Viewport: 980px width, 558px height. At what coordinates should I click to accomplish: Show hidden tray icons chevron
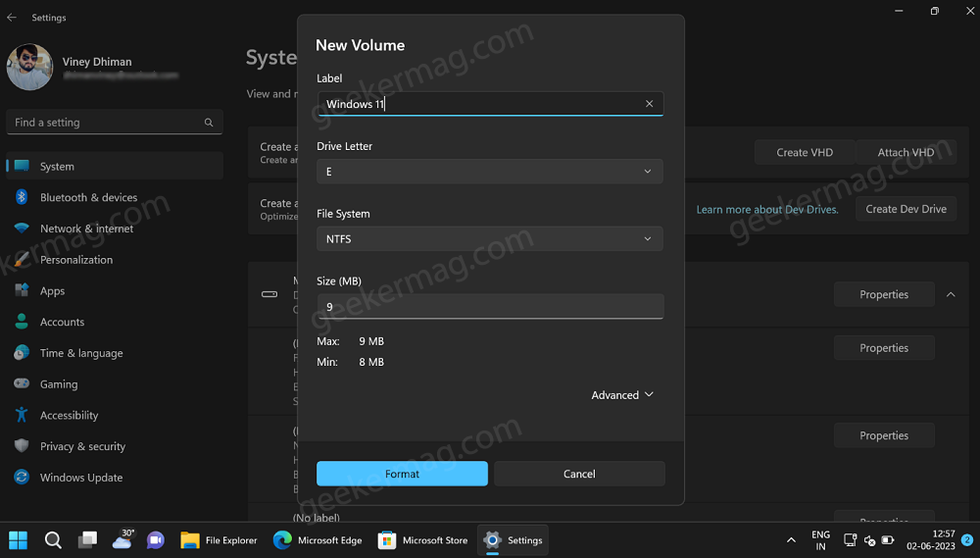pyautogui.click(x=791, y=540)
